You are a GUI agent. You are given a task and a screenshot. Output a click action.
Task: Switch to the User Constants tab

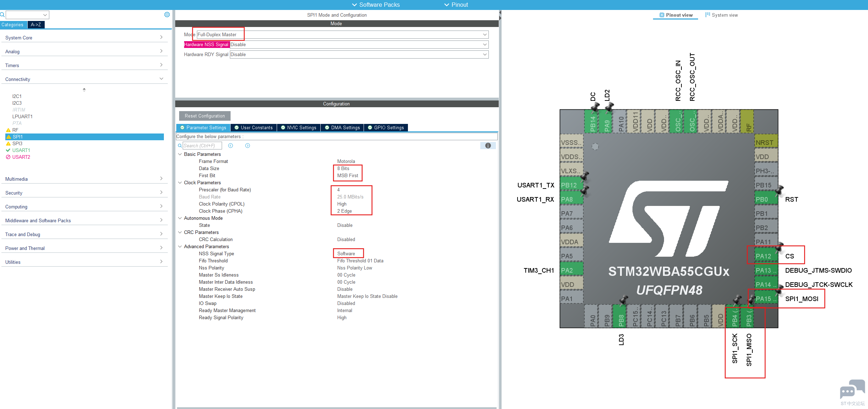[x=254, y=127]
